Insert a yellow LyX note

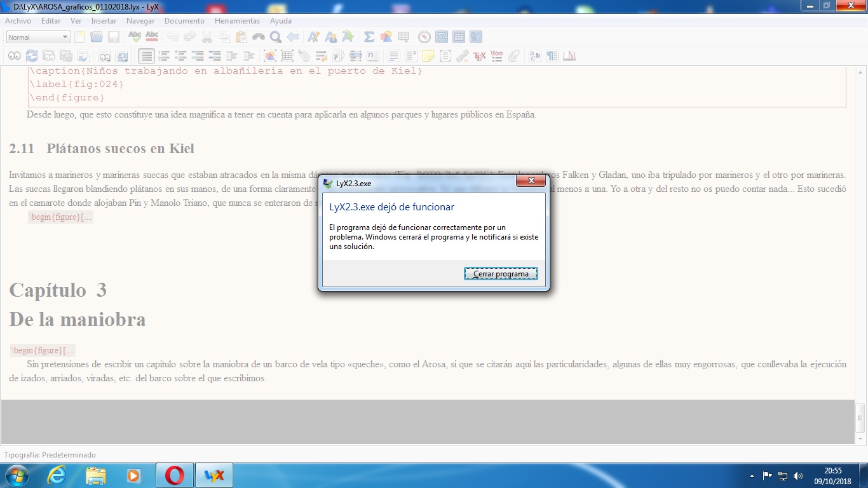(x=428, y=56)
